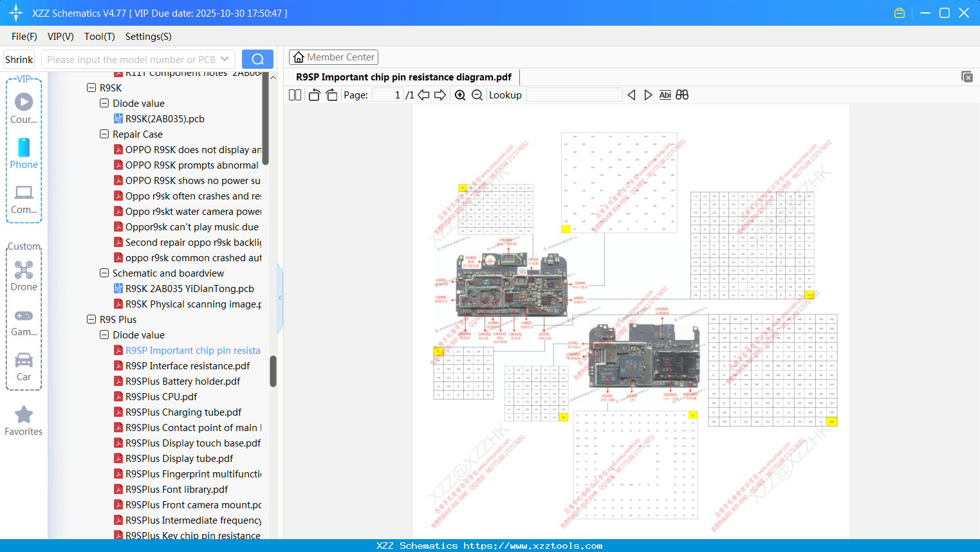Collapse the Repair Case folder

(104, 134)
